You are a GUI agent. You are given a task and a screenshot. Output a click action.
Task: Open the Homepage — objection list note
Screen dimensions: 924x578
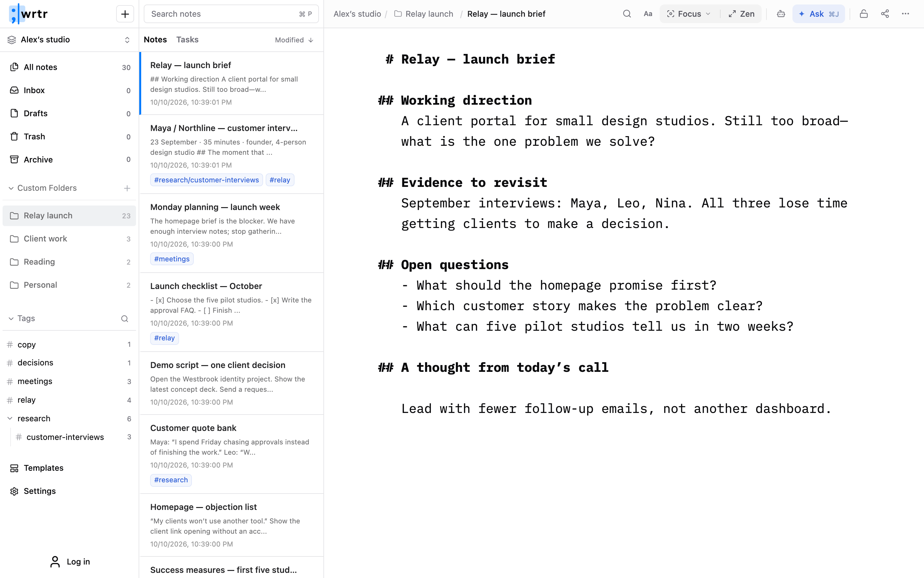(232, 525)
